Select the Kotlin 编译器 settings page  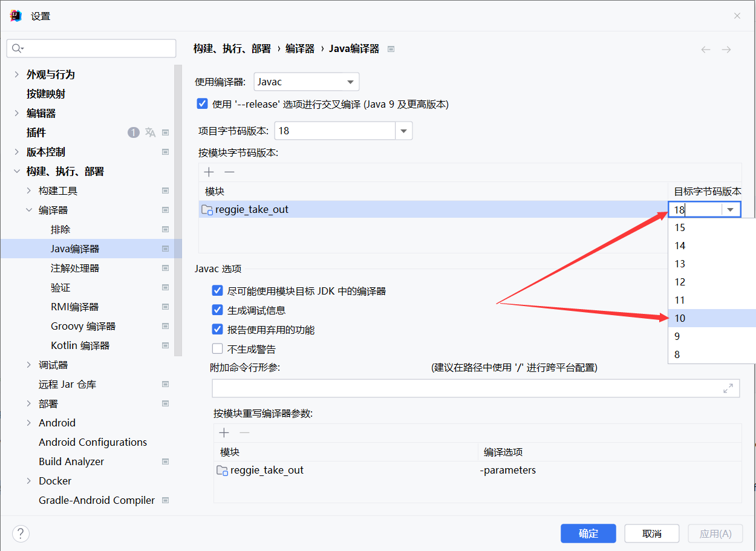click(x=80, y=345)
